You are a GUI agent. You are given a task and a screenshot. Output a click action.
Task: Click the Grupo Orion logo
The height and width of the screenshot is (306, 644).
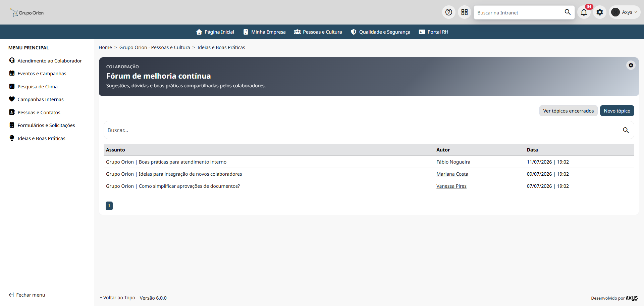coord(27,13)
